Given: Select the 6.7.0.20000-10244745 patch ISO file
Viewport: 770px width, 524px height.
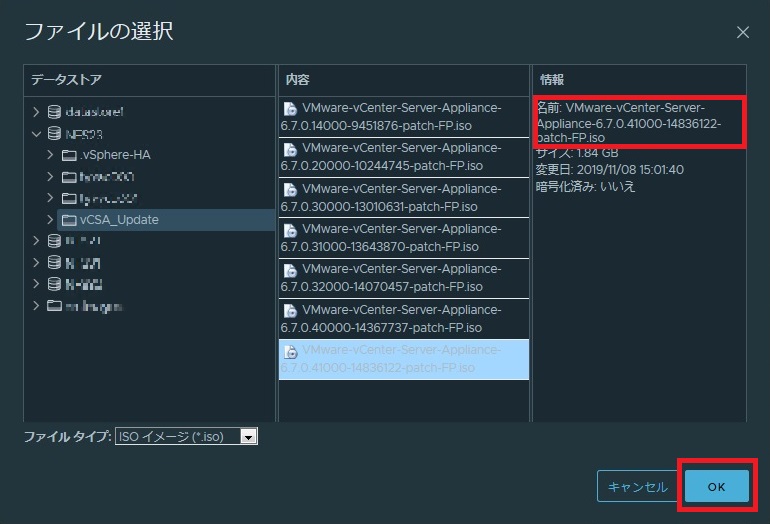Looking at the screenshot, I should coord(404,157).
